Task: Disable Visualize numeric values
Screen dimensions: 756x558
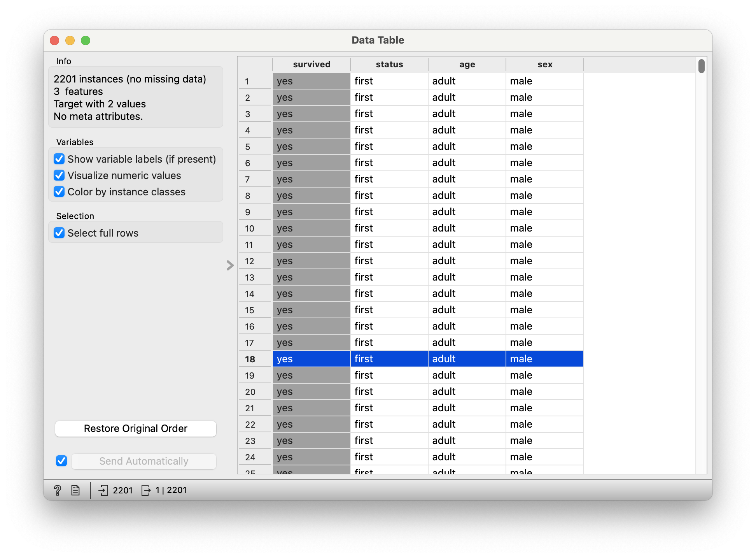Action: point(59,175)
